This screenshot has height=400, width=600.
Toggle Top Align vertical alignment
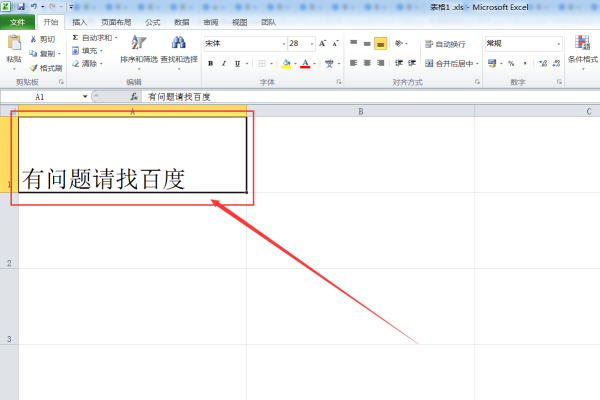354,43
